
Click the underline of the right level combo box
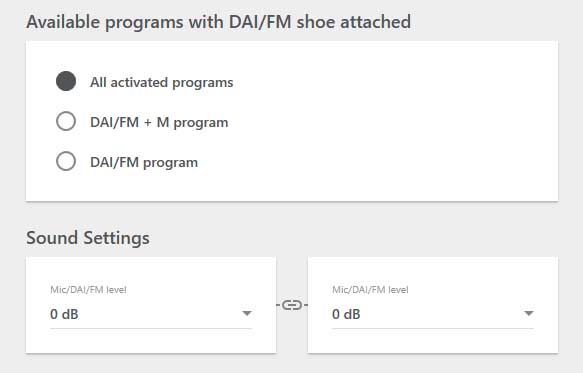[x=433, y=328]
